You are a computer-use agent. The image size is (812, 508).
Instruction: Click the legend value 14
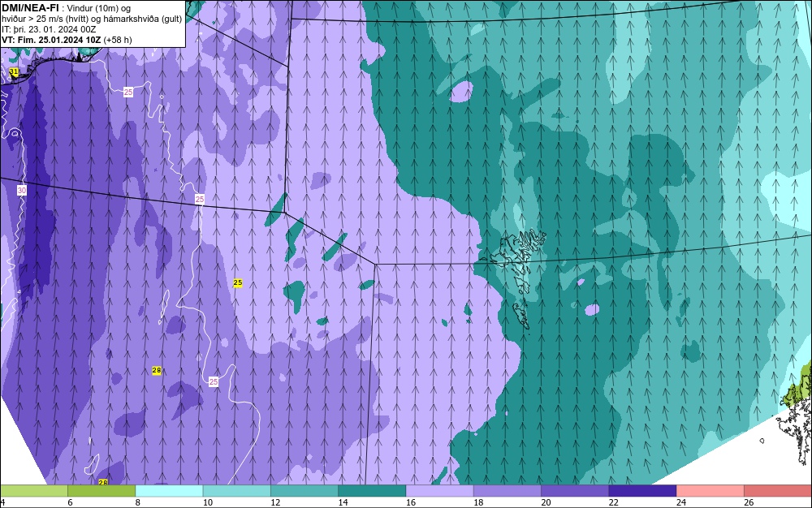point(343,502)
